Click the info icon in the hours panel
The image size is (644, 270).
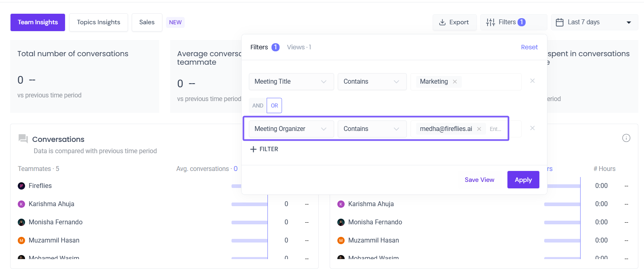[626, 138]
